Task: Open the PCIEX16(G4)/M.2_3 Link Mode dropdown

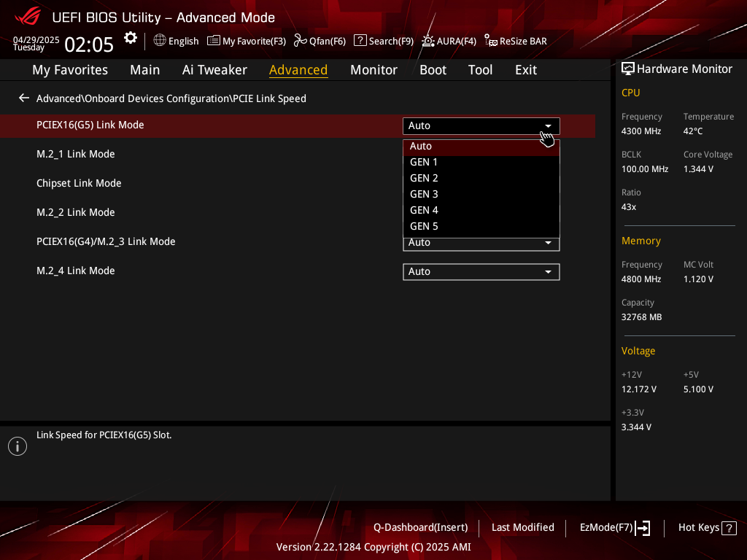Action: point(481,244)
